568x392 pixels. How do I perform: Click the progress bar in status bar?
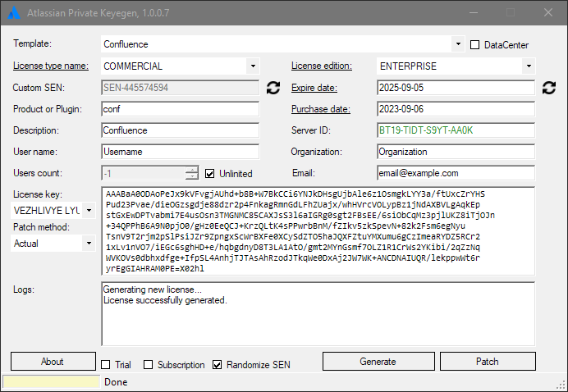coord(51,382)
